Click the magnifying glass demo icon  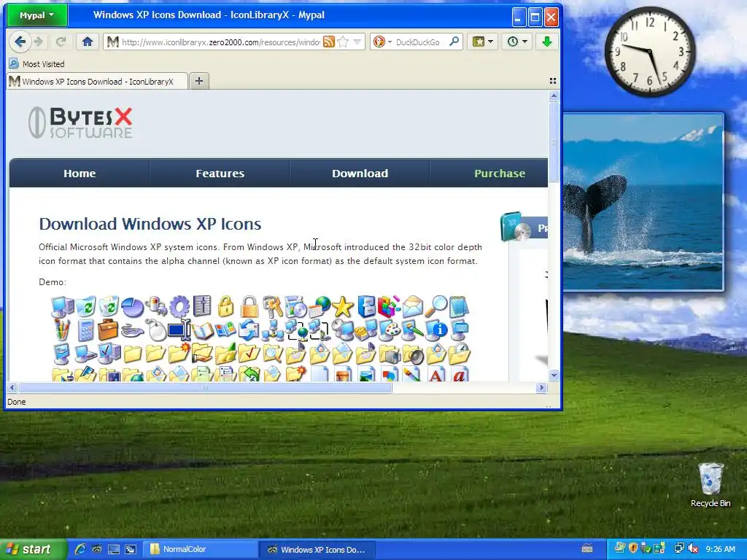point(436,307)
